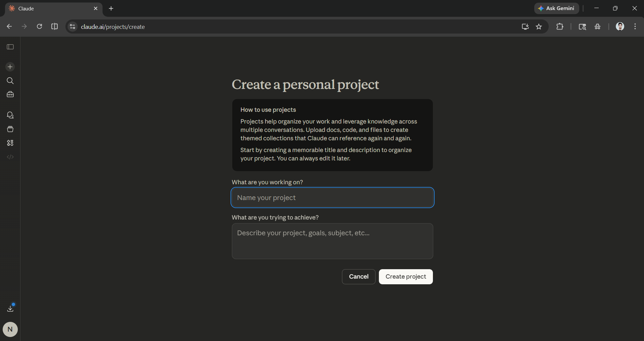Toggle the Claude sidebar panel
This screenshot has width=644, height=341.
coord(10,47)
